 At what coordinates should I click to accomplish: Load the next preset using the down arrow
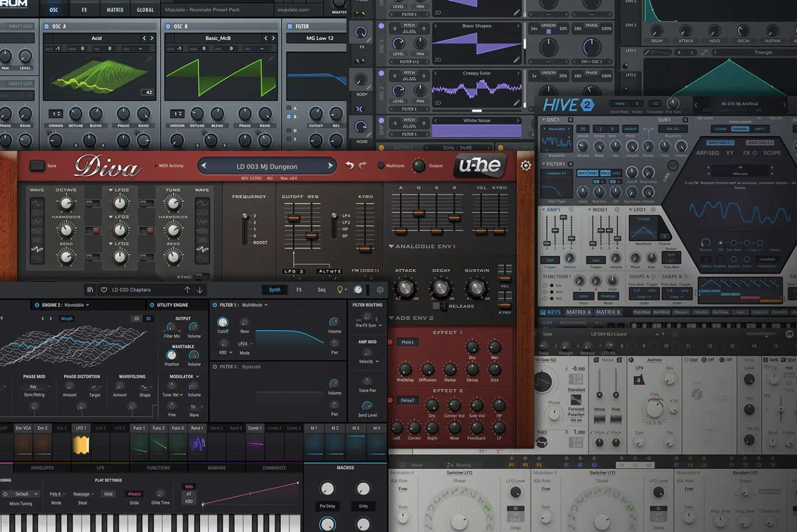(200, 290)
